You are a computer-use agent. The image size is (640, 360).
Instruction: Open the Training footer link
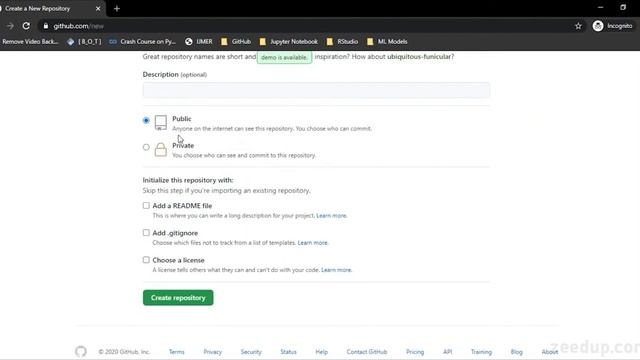click(x=481, y=352)
